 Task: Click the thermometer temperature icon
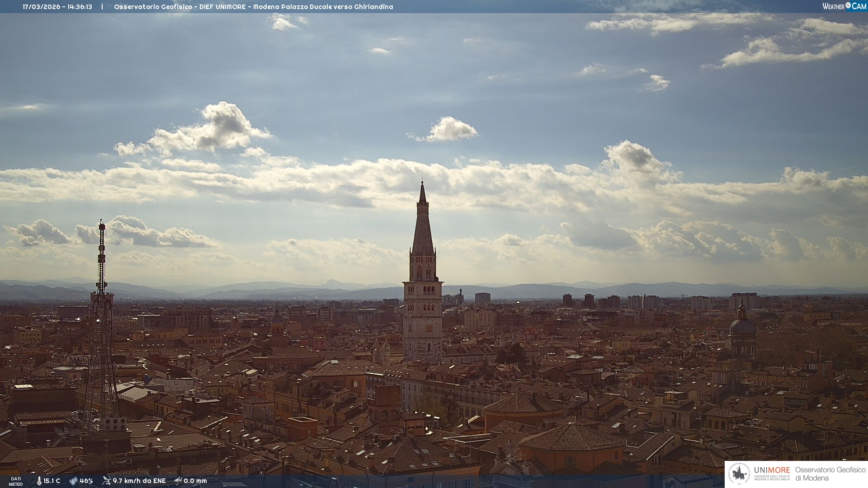click(39, 481)
